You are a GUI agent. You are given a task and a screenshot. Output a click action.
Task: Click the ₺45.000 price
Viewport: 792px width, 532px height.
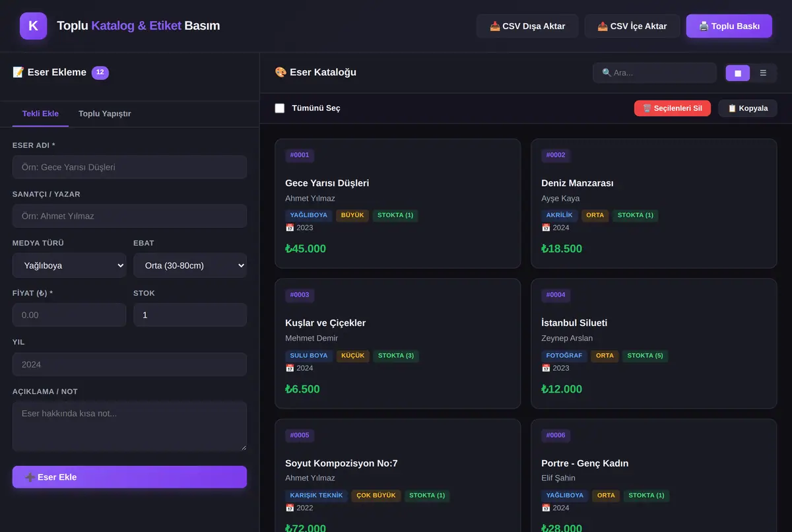pyautogui.click(x=306, y=249)
